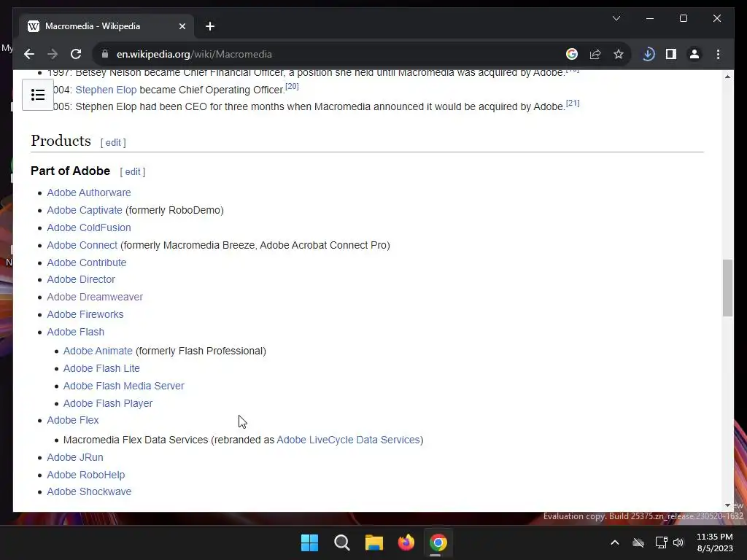Open the Stephen Elop link
The width and height of the screenshot is (747, 560).
(x=106, y=90)
